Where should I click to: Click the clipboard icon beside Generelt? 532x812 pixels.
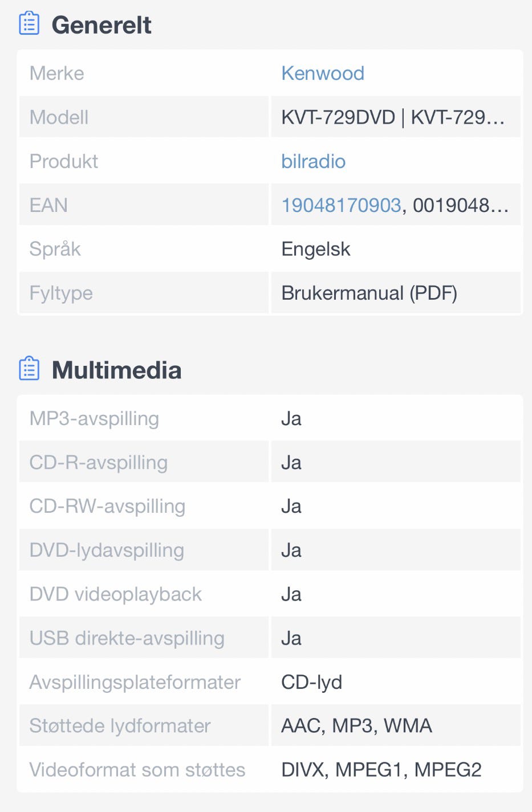pos(29,25)
